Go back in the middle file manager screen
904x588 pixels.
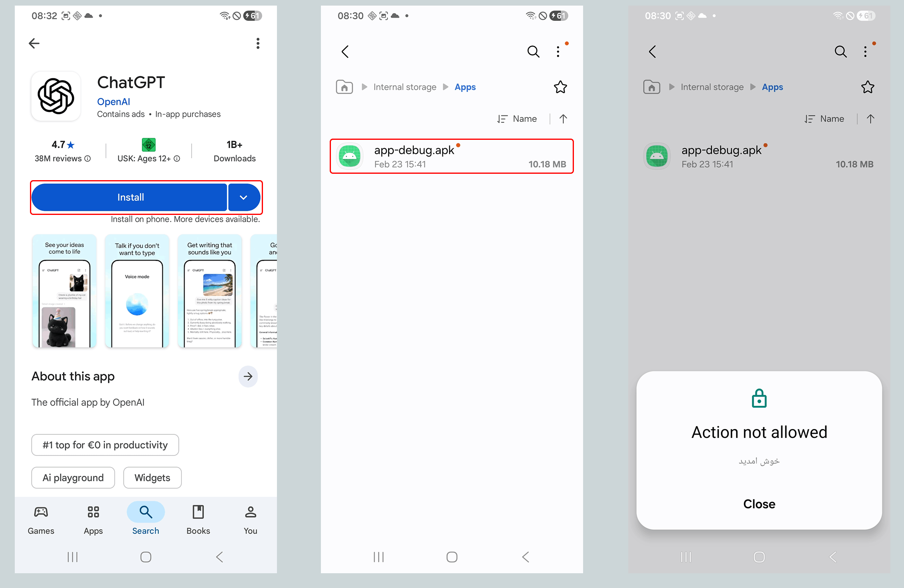tap(345, 52)
